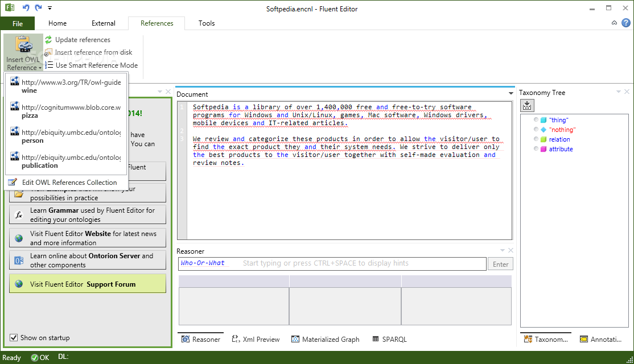Open Learn Grammar used by Fluent Editor
Screen dimensions: 634x364
87,214
